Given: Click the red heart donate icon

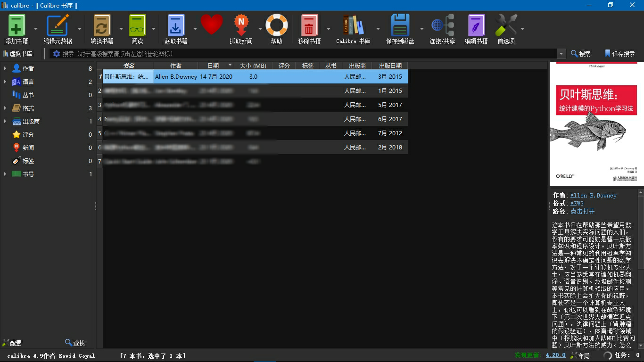Looking at the screenshot, I should pyautogui.click(x=211, y=25).
